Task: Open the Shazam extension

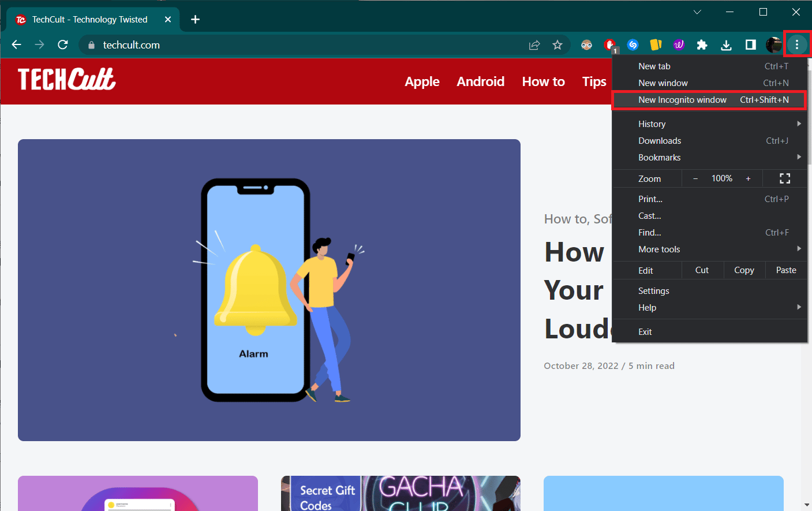Action: (x=633, y=44)
